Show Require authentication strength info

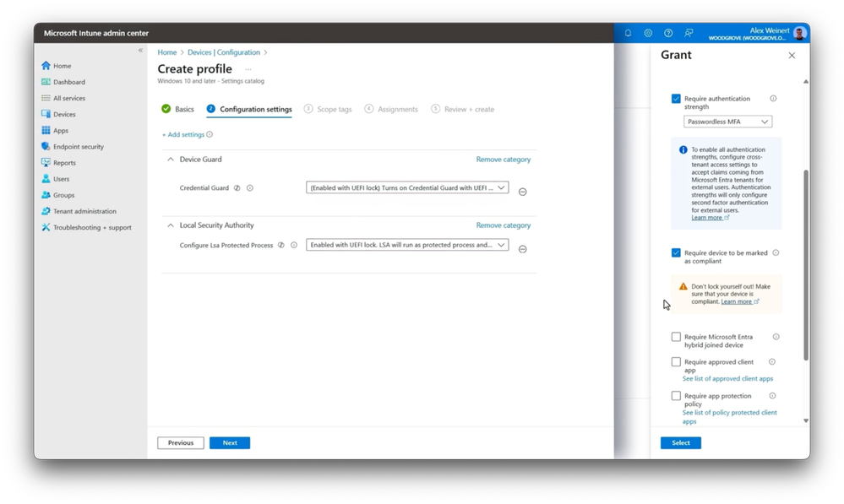point(773,99)
